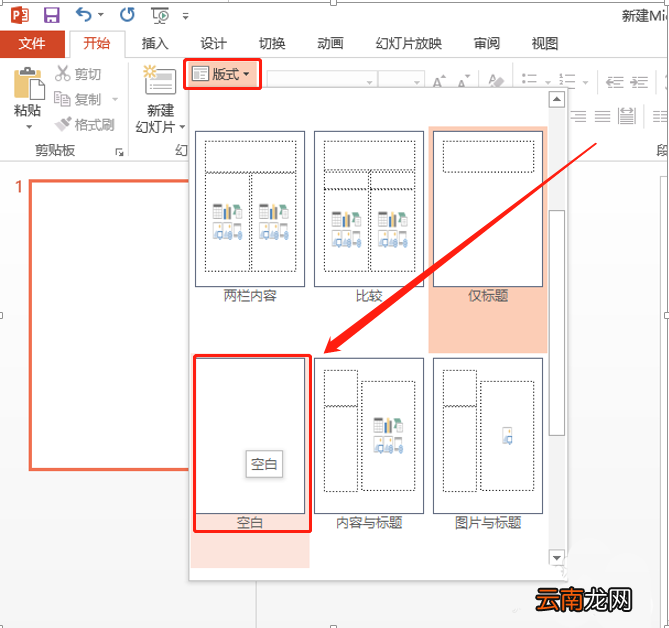Open the 幻灯片放映 tab
Image resolution: width=669 pixels, height=628 pixels.
[x=408, y=44]
